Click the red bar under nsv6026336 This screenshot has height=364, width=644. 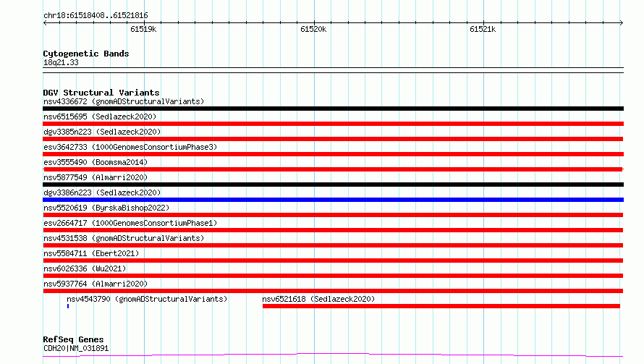click(x=333, y=276)
